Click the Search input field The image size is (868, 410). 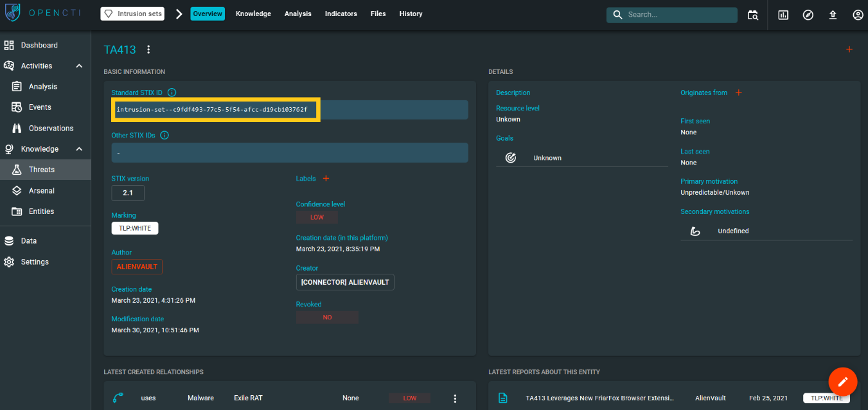tap(671, 15)
